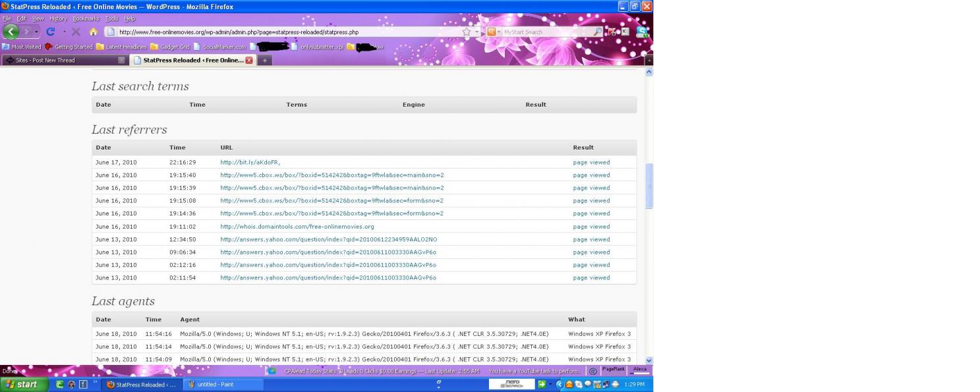Open the Tools menu
The height and width of the screenshot is (392, 980).
click(111, 18)
